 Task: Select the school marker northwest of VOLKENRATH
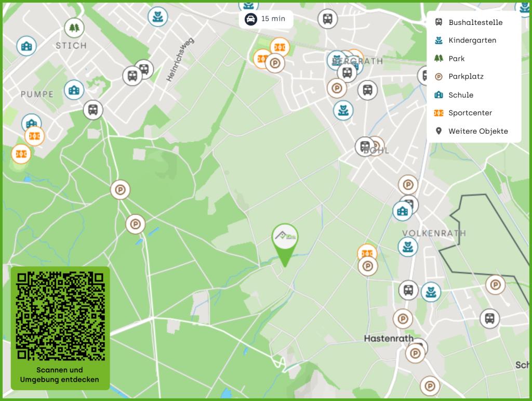tap(402, 211)
